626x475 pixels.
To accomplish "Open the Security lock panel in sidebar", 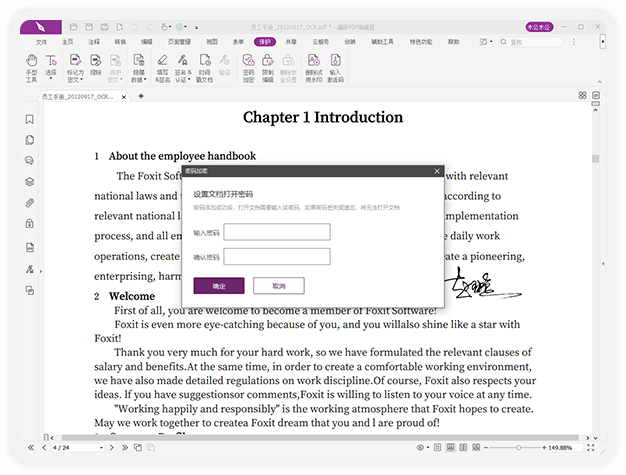I will coord(30,224).
